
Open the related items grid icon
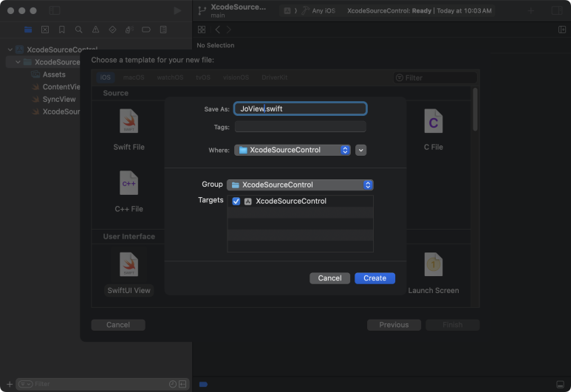202,30
